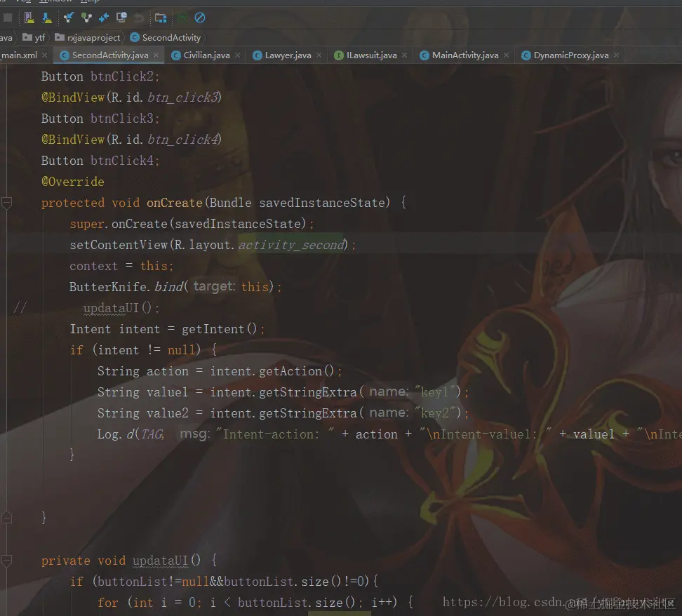Click 'updataUI' in the private void declaration

(160, 561)
